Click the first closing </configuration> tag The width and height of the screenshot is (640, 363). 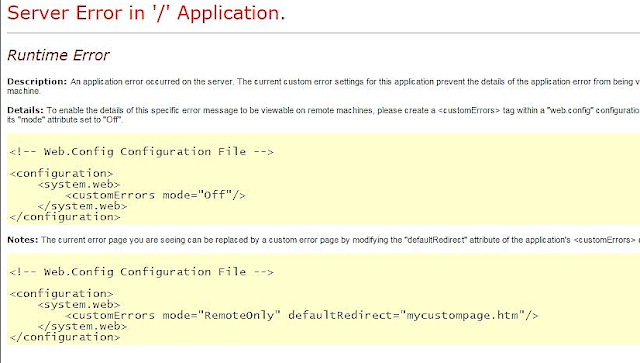(x=64, y=217)
